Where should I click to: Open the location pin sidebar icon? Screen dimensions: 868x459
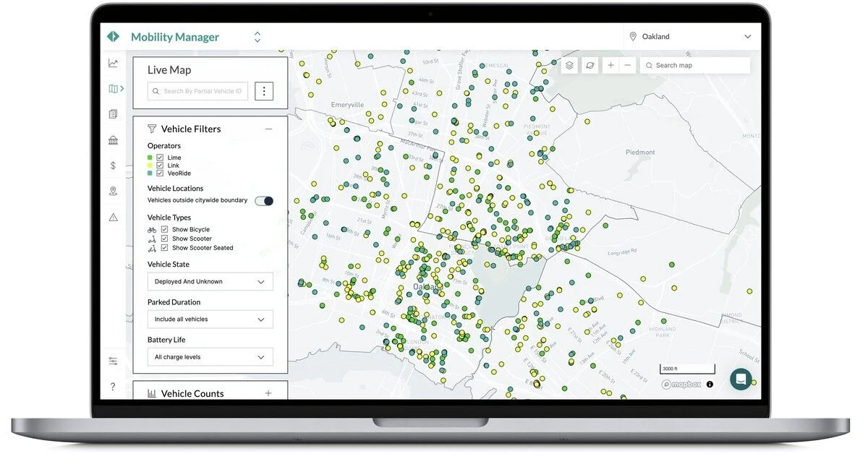click(x=114, y=191)
